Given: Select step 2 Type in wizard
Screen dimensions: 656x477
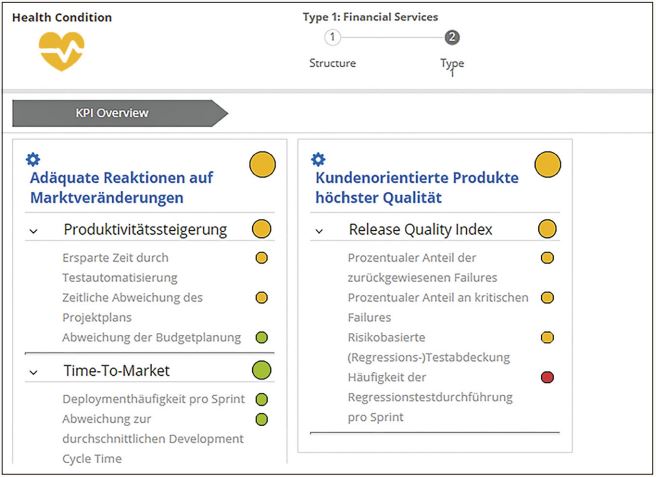Looking at the screenshot, I should pyautogui.click(x=452, y=38).
